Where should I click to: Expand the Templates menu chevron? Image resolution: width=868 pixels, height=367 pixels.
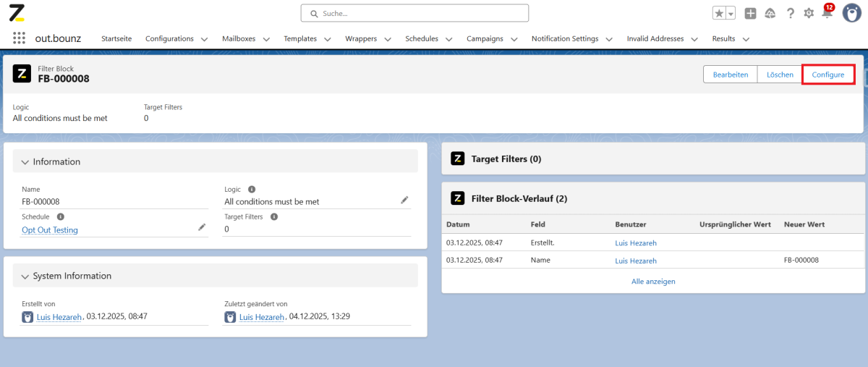point(327,39)
